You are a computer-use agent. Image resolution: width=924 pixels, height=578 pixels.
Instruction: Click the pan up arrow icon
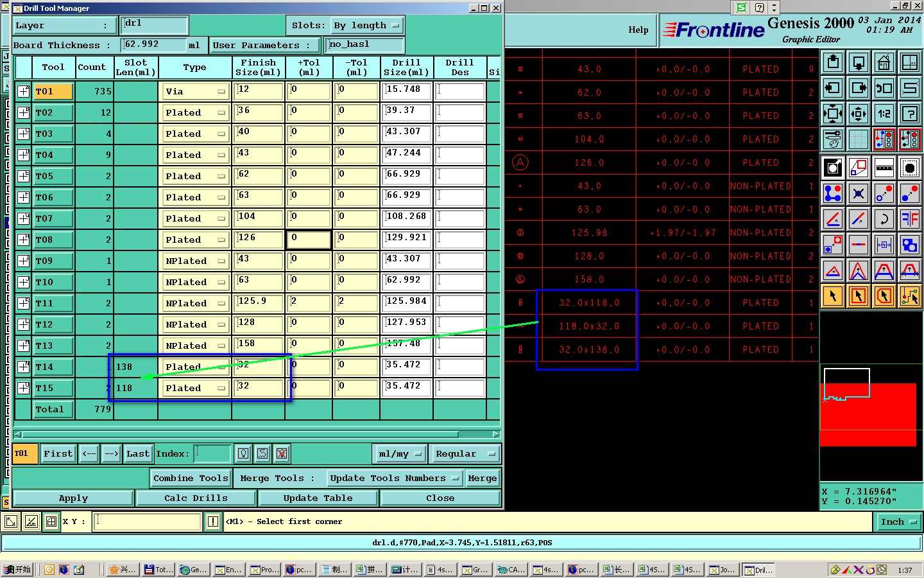click(x=833, y=62)
